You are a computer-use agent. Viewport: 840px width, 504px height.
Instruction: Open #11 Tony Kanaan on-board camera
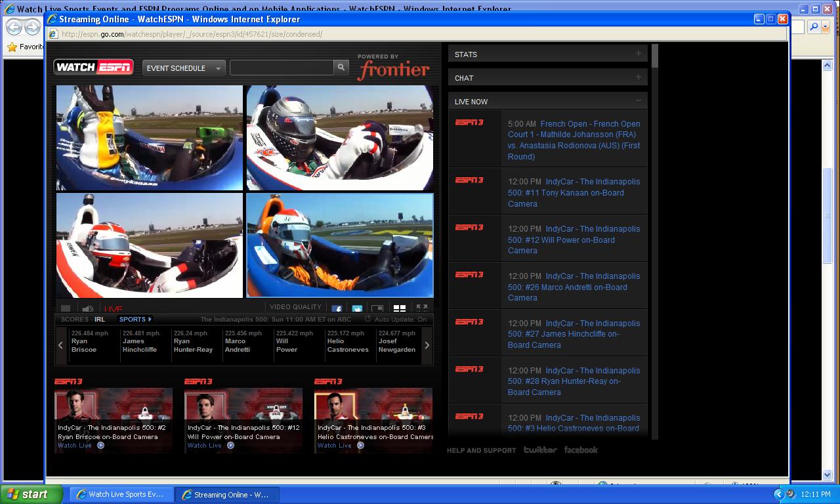coord(574,192)
